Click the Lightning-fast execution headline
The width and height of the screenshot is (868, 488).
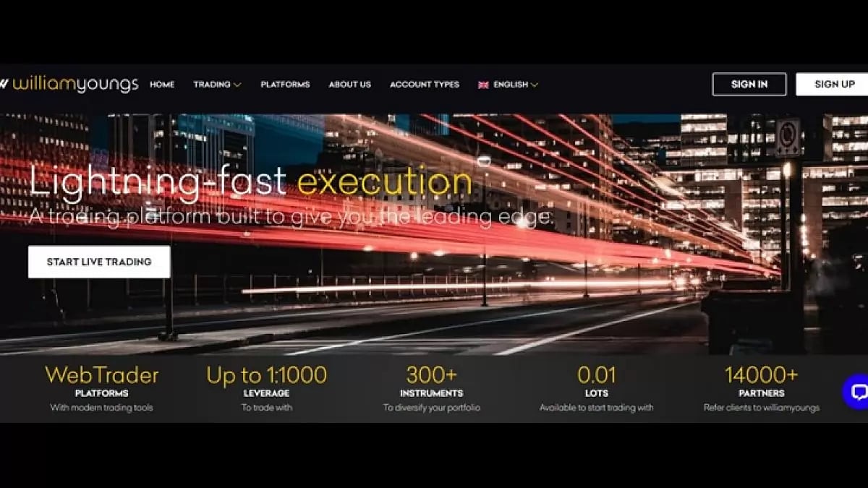click(250, 181)
